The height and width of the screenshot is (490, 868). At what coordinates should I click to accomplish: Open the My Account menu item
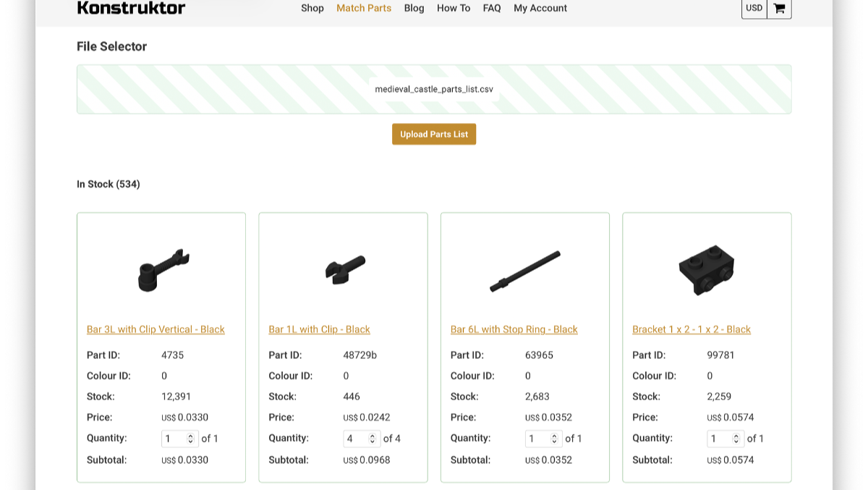click(540, 8)
